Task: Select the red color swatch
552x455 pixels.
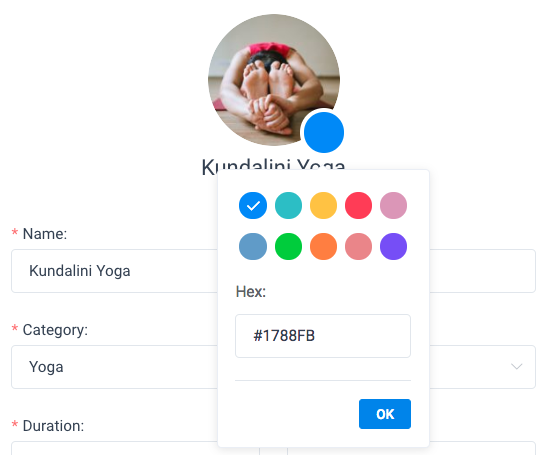Action: click(358, 205)
